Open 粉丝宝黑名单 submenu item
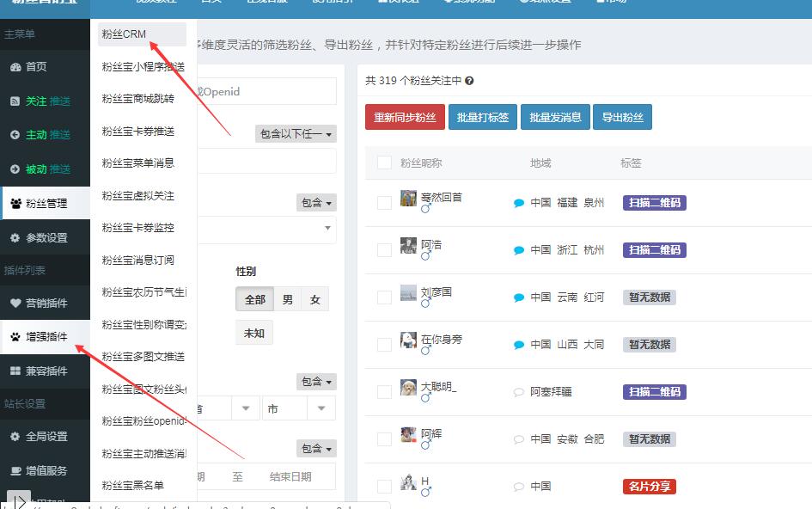The width and height of the screenshot is (812, 509). coord(133,486)
